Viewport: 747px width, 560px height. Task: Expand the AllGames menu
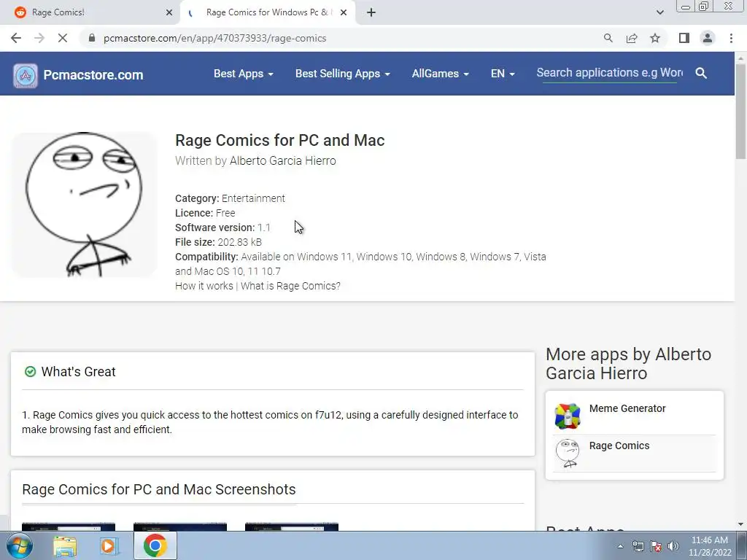pyautogui.click(x=440, y=74)
